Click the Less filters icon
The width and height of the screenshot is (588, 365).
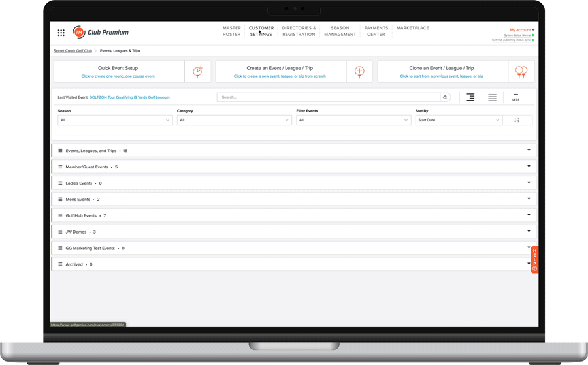(x=515, y=97)
